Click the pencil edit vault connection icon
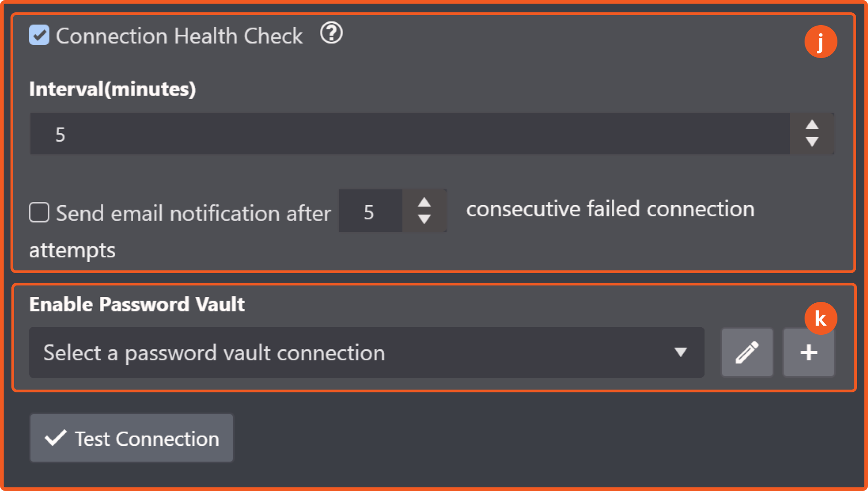The height and width of the screenshot is (491, 868). point(747,352)
